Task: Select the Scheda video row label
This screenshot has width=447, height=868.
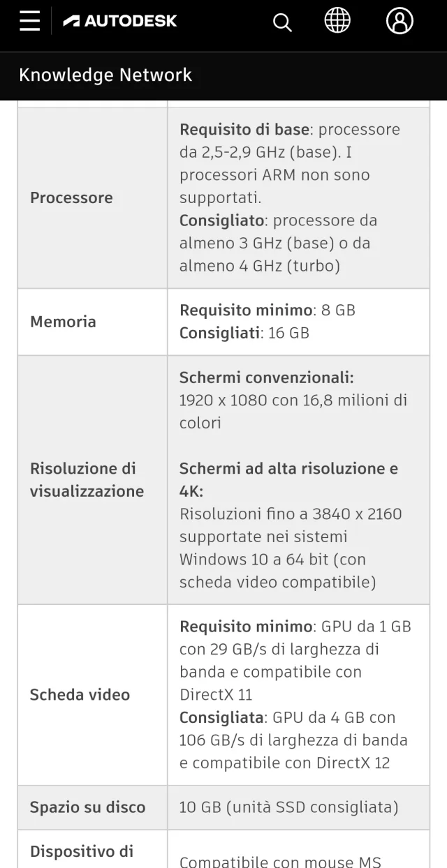Action: pyautogui.click(x=80, y=694)
